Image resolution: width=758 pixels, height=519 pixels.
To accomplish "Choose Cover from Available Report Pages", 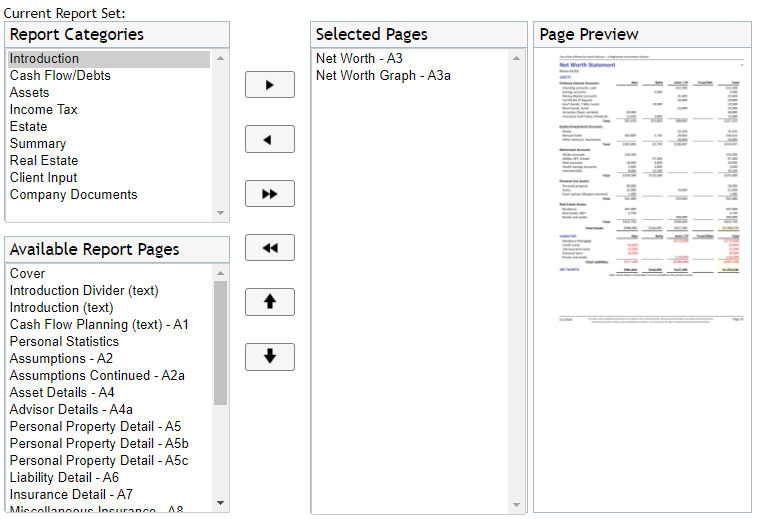I will tap(27, 274).
